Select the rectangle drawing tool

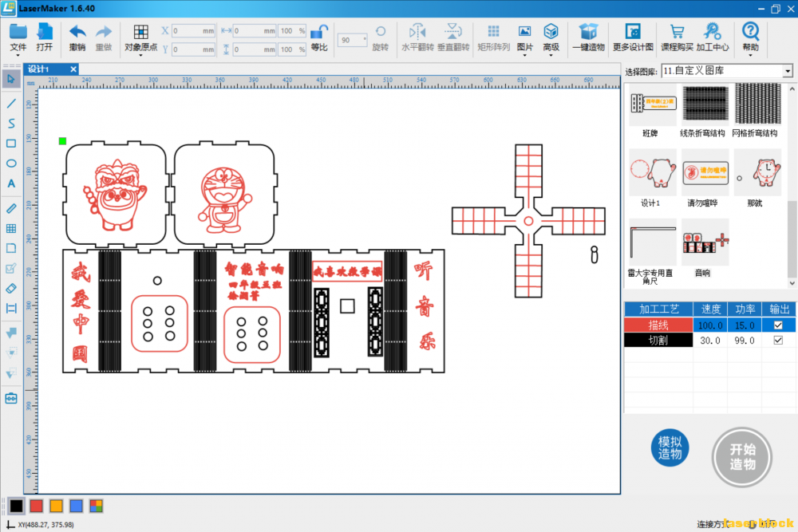[x=11, y=144]
